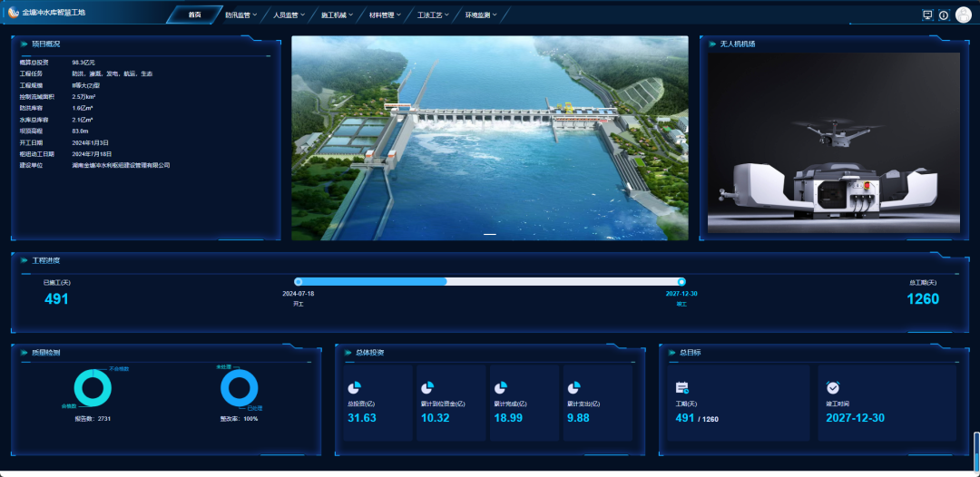This screenshot has height=477, width=980.
Task: Click the 累计支出 pie chart icon
Action: tap(575, 387)
